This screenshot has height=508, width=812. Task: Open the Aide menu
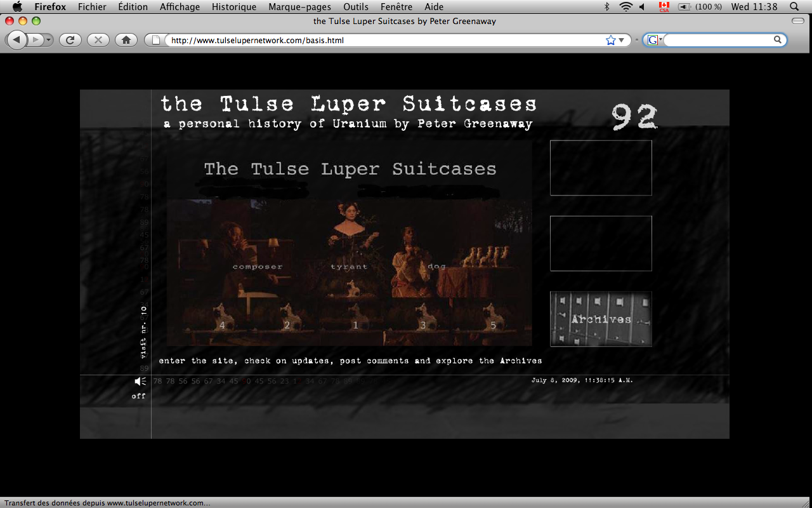434,7
